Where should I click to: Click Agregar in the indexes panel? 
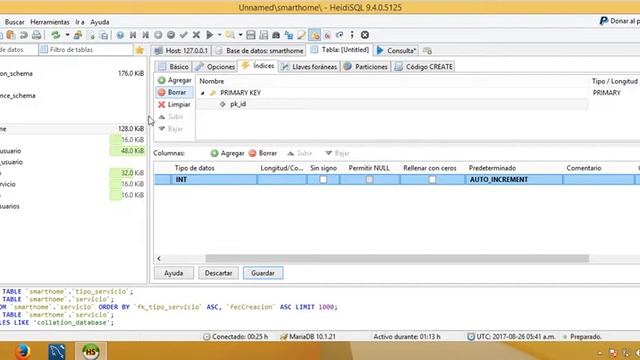pyautogui.click(x=174, y=80)
